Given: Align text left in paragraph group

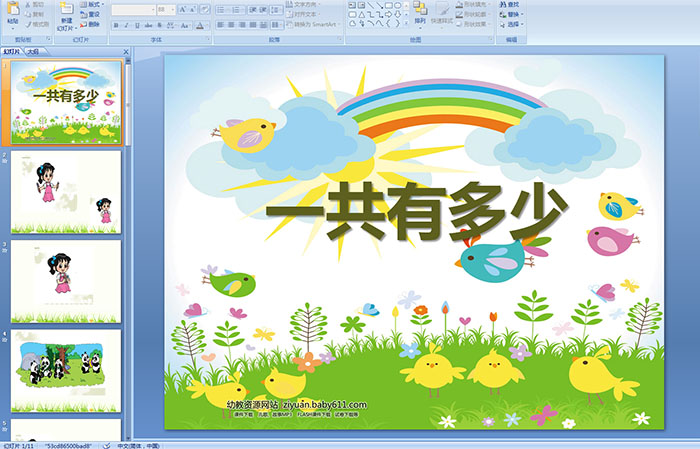Looking at the screenshot, I should pyautogui.click(x=221, y=25).
